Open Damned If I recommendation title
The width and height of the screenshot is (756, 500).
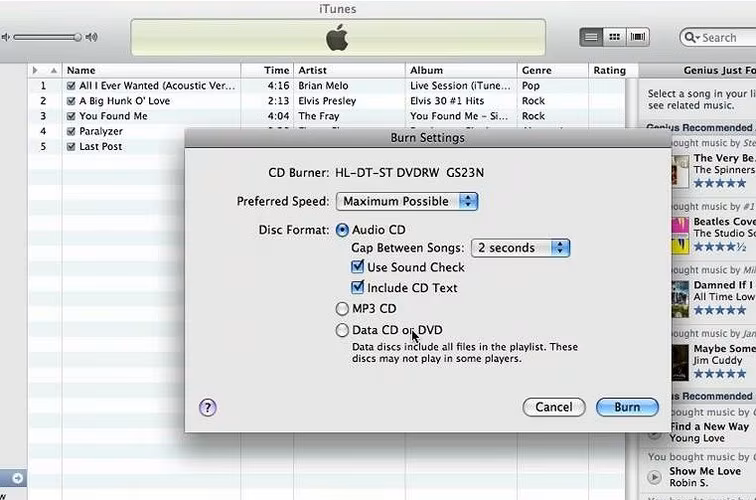point(725,285)
